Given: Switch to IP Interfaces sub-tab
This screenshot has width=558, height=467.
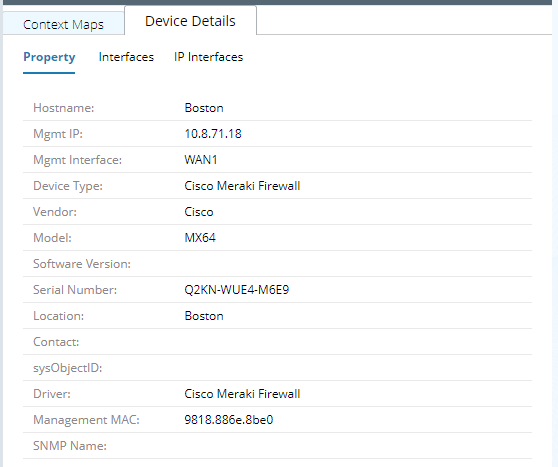Looking at the screenshot, I should click(x=209, y=57).
